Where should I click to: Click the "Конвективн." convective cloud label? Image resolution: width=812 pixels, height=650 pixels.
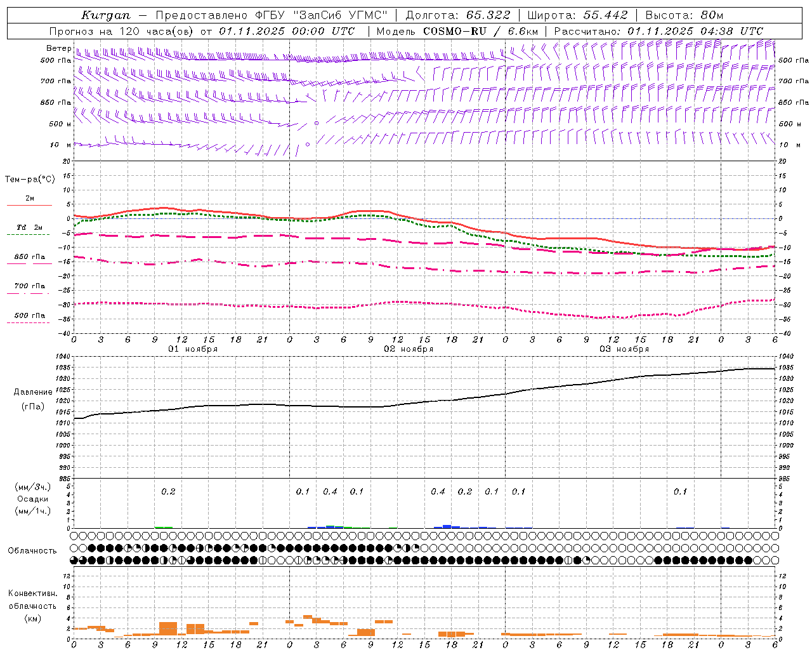[x=32, y=594]
